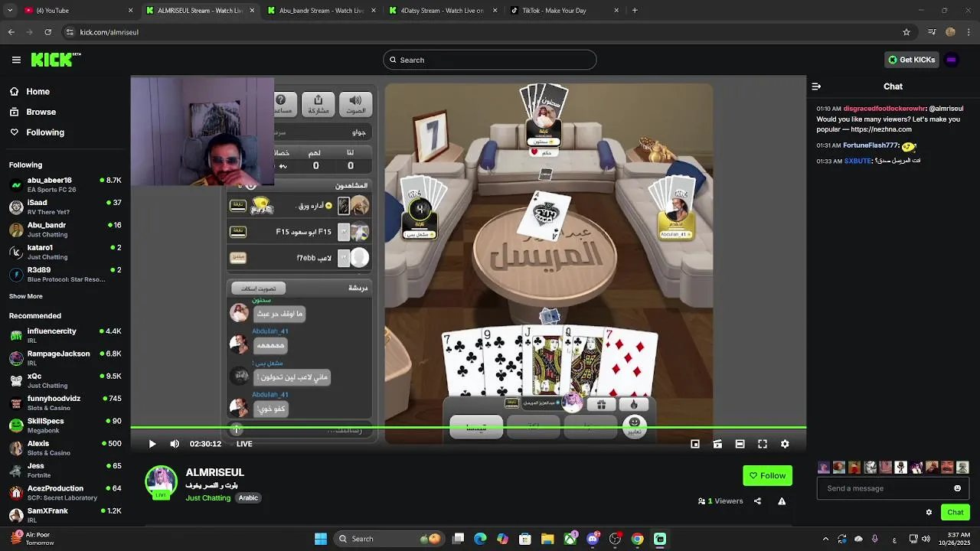The image size is (980, 551).
Task: Click ALMRISEUL channel avatar
Action: click(161, 481)
